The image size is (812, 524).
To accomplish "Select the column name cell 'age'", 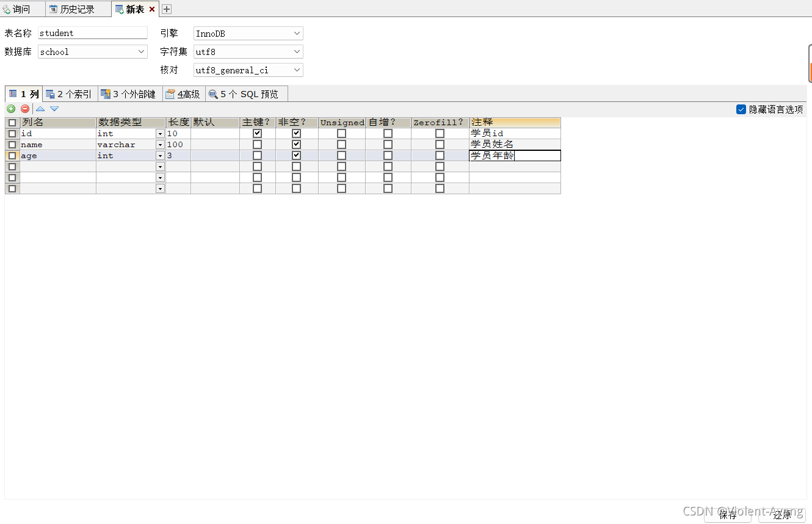I will click(x=58, y=155).
